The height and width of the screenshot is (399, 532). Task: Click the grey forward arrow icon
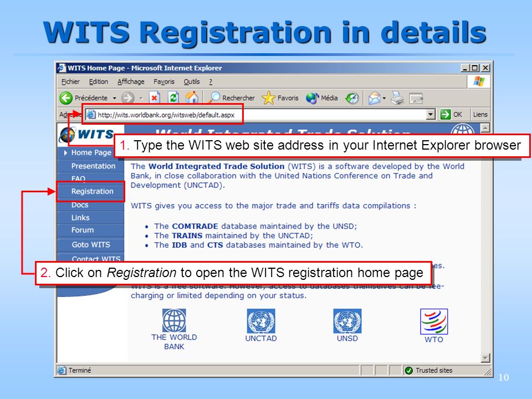[128, 98]
